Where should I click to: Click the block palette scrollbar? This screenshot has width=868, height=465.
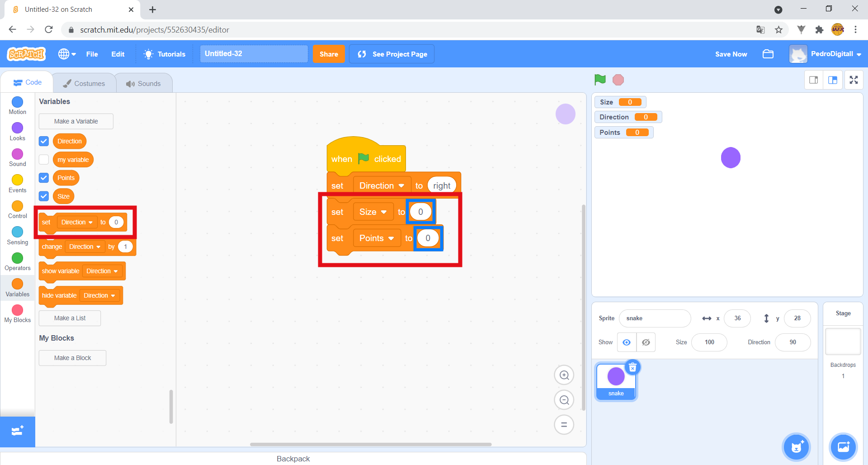171,407
